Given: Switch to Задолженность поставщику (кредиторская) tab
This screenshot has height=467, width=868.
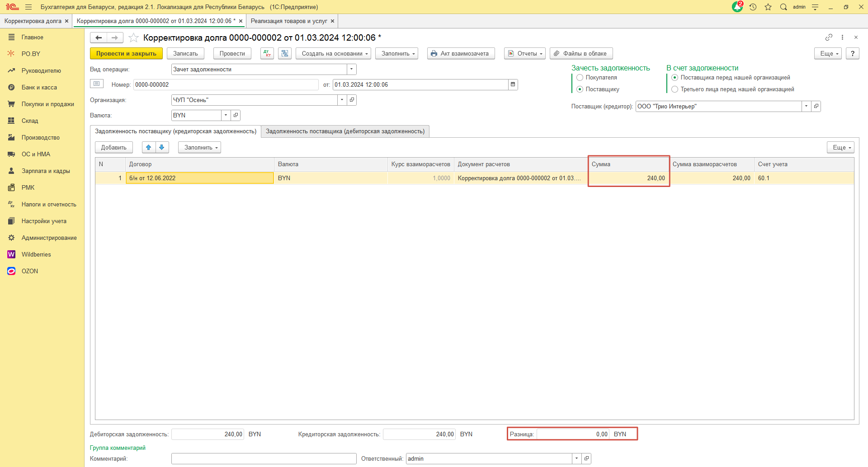Looking at the screenshot, I should point(175,131).
